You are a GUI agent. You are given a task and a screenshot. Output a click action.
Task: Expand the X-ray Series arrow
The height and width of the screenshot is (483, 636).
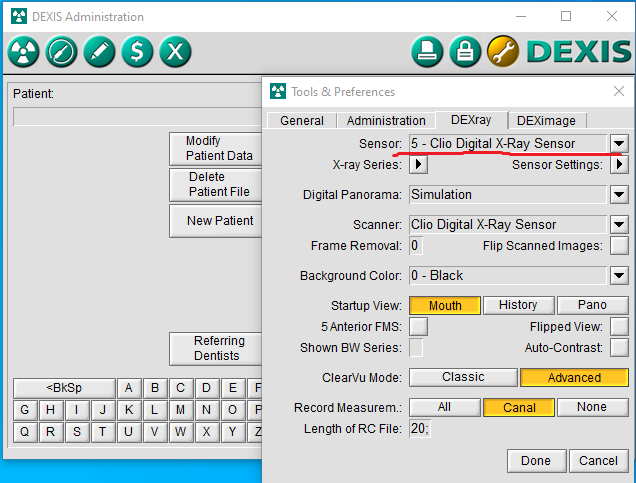click(x=418, y=165)
